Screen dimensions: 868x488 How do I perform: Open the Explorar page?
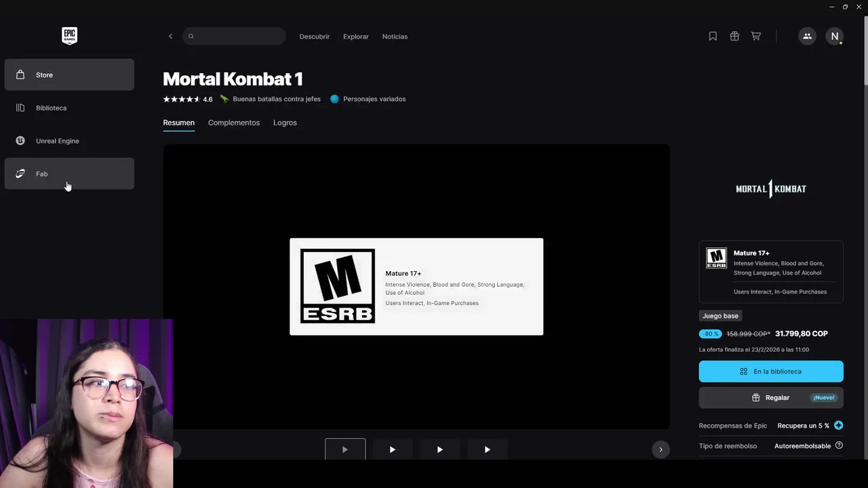tap(356, 37)
